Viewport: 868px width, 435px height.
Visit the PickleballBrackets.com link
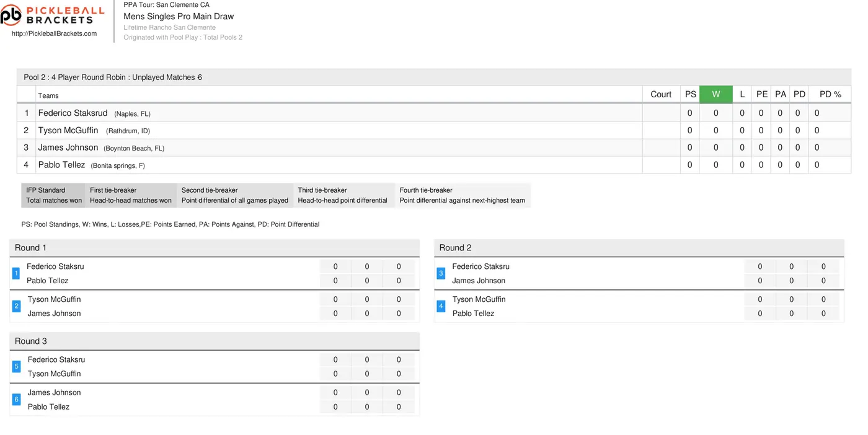(x=54, y=33)
